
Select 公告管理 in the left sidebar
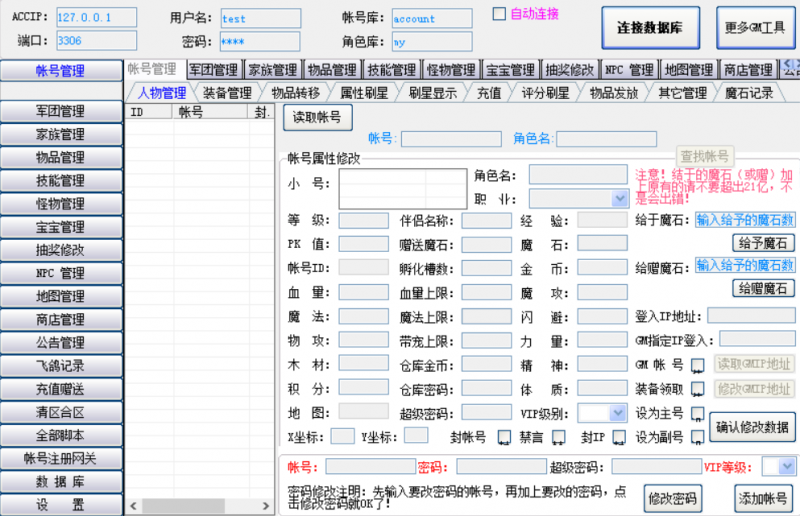(61, 342)
